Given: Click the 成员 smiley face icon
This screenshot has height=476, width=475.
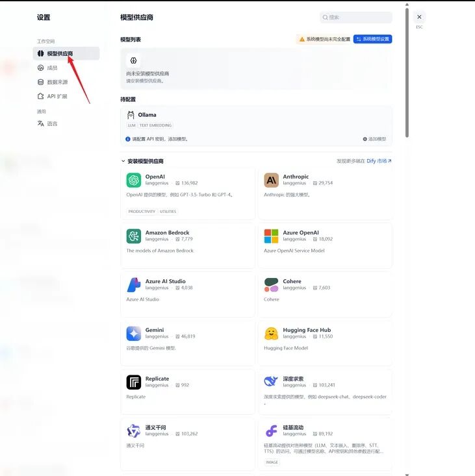Looking at the screenshot, I should [41, 68].
